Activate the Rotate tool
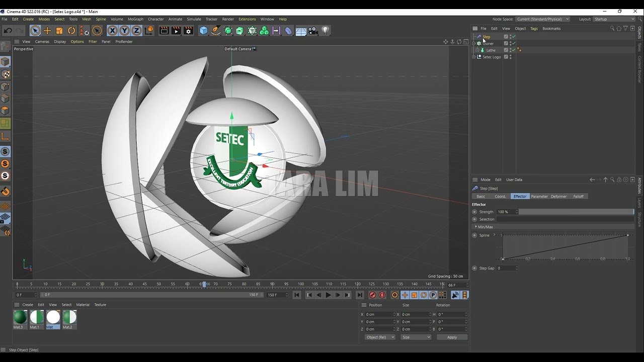 click(x=71, y=31)
